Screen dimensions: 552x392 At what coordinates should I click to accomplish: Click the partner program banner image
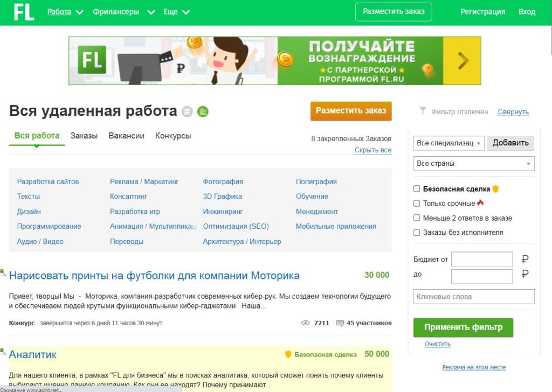[274, 61]
